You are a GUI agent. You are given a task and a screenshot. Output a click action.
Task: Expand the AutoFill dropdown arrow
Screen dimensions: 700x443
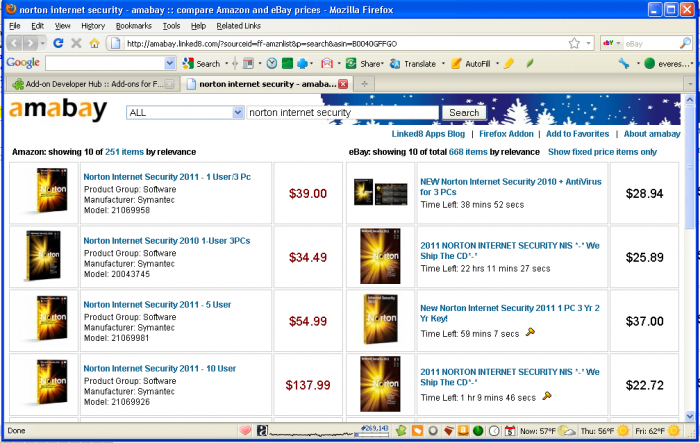(x=497, y=64)
